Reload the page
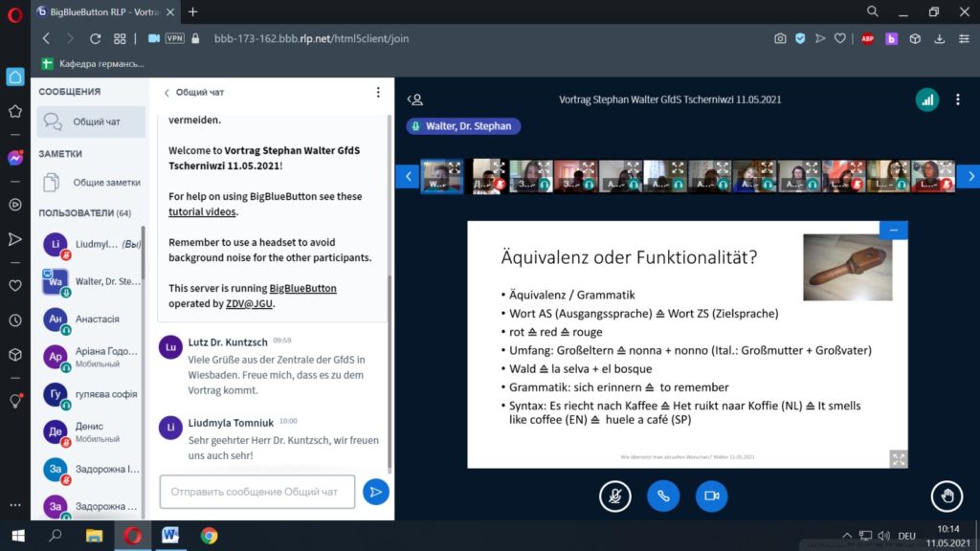 [x=95, y=38]
